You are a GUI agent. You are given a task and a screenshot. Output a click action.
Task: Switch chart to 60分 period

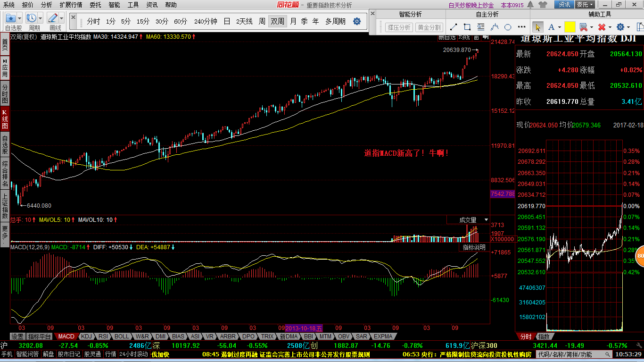pyautogui.click(x=181, y=21)
